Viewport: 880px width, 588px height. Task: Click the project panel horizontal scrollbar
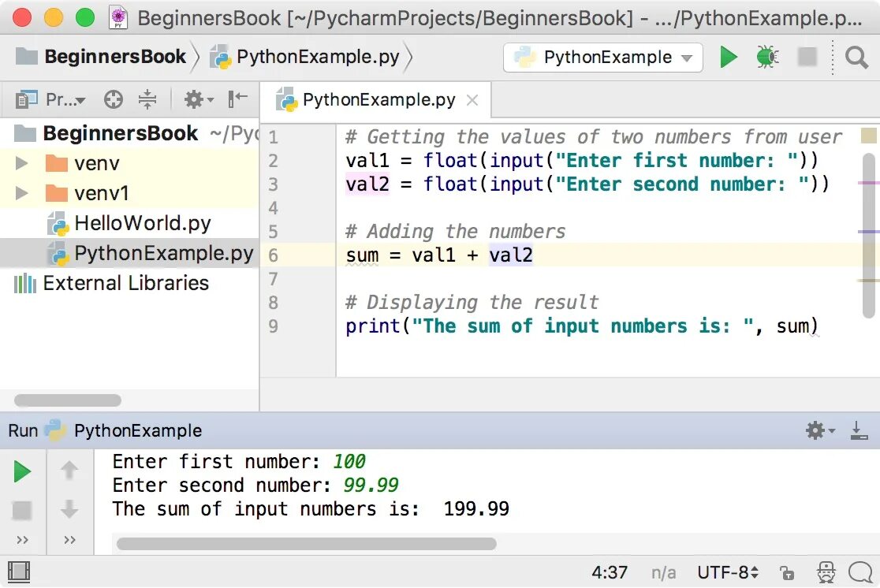click(x=67, y=400)
